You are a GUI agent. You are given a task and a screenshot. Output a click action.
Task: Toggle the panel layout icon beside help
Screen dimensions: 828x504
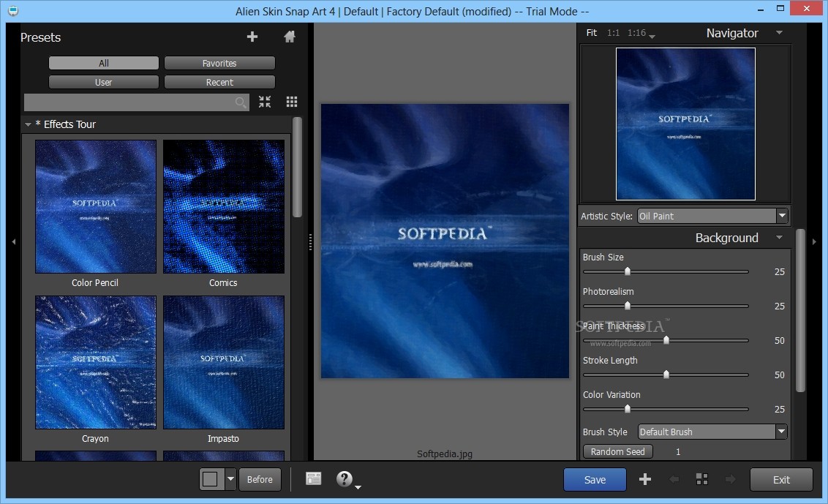pos(313,478)
